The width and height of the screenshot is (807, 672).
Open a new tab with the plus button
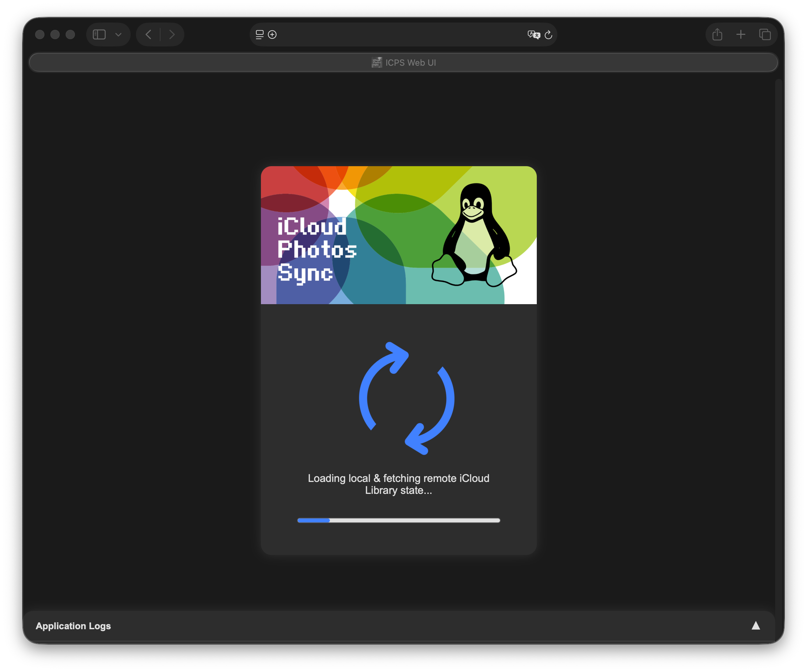741,34
